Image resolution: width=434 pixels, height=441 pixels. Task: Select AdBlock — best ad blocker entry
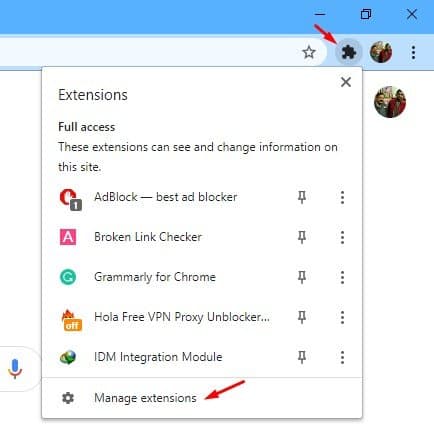tap(166, 197)
